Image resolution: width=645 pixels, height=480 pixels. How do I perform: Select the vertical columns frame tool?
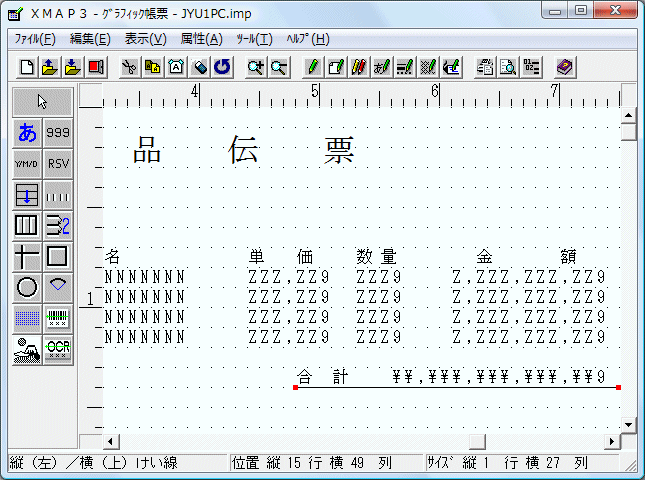pyautogui.click(x=27, y=225)
